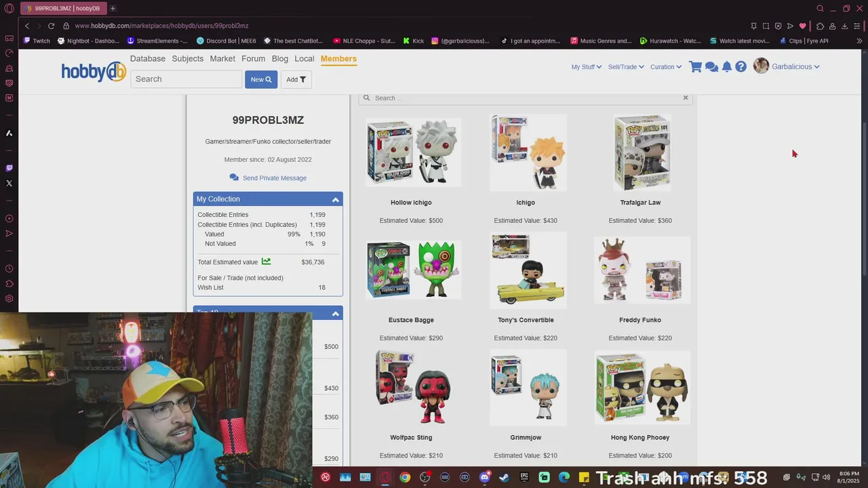Open the Blog menu item

pos(280,59)
